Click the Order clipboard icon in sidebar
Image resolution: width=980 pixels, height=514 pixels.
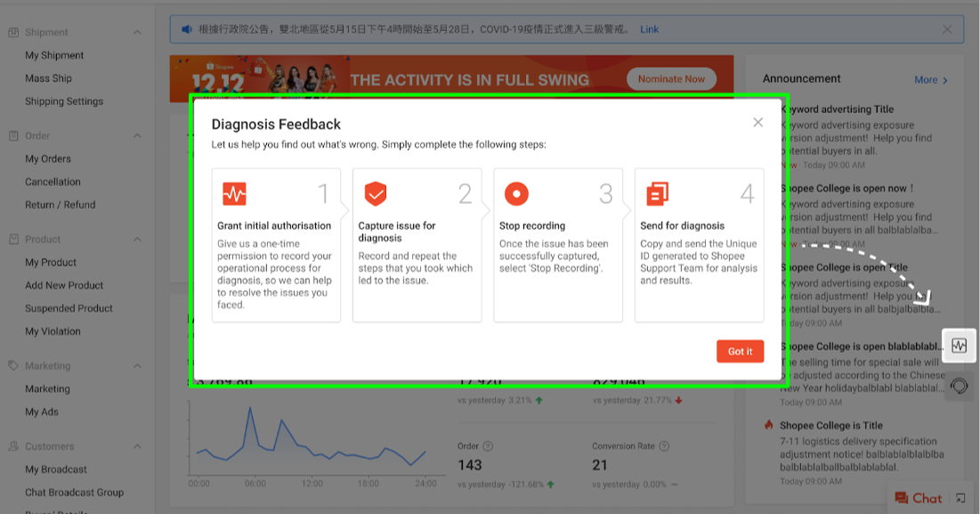click(14, 135)
